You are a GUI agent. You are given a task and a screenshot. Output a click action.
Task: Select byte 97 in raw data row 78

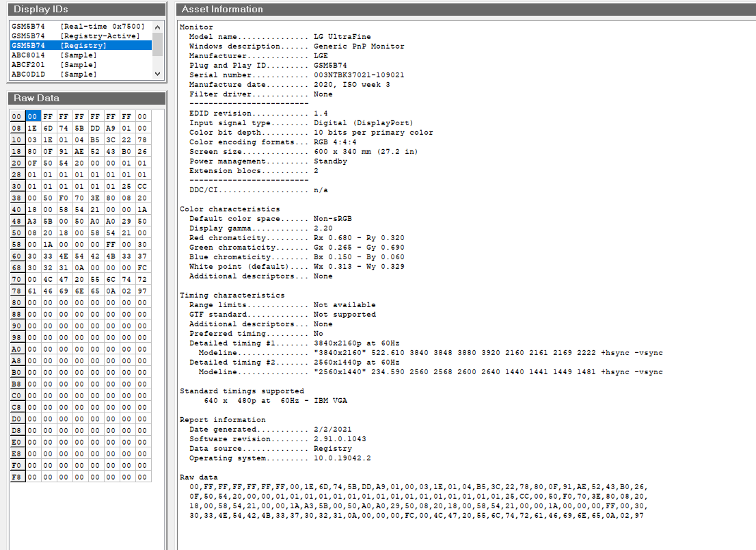tap(142, 291)
